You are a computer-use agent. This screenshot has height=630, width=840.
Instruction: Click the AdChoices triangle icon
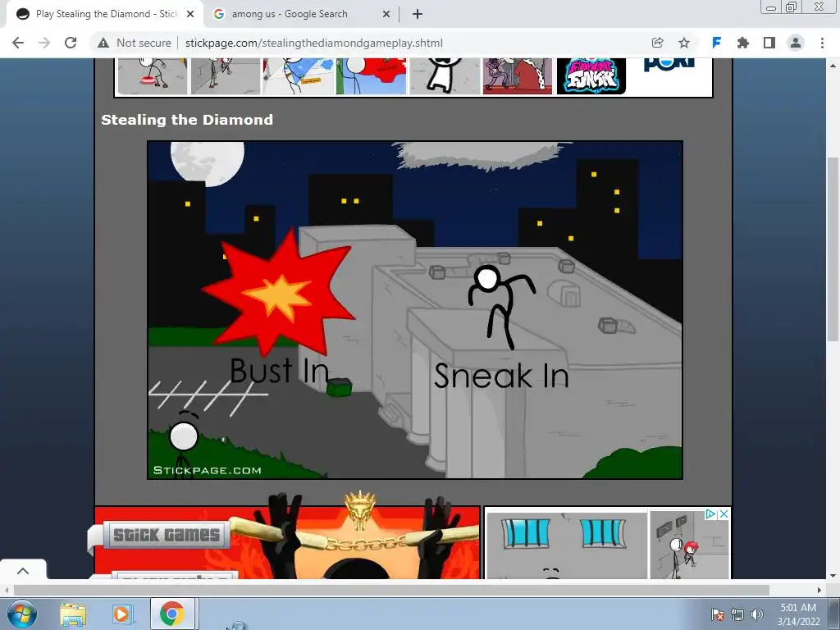tap(711, 514)
